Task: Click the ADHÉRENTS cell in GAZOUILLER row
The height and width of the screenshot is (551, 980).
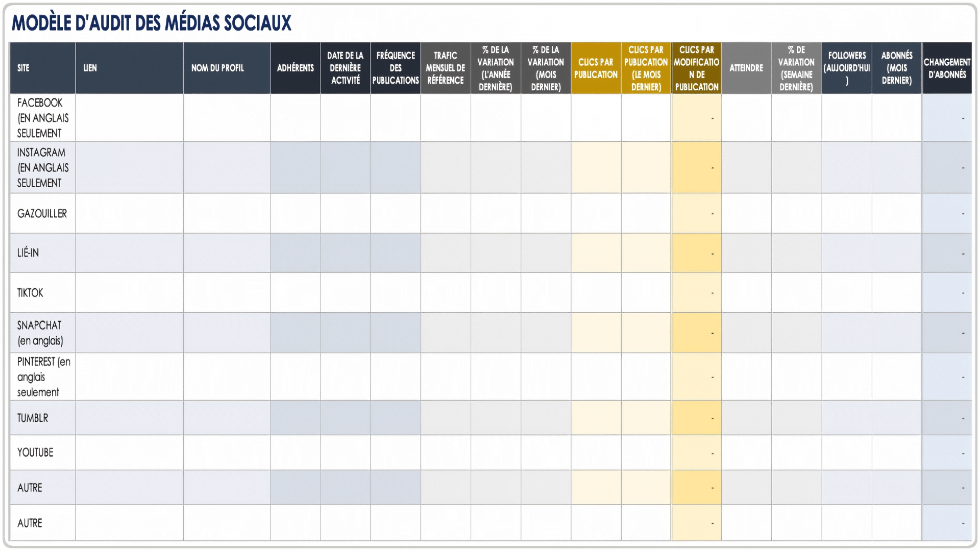Action: click(296, 214)
